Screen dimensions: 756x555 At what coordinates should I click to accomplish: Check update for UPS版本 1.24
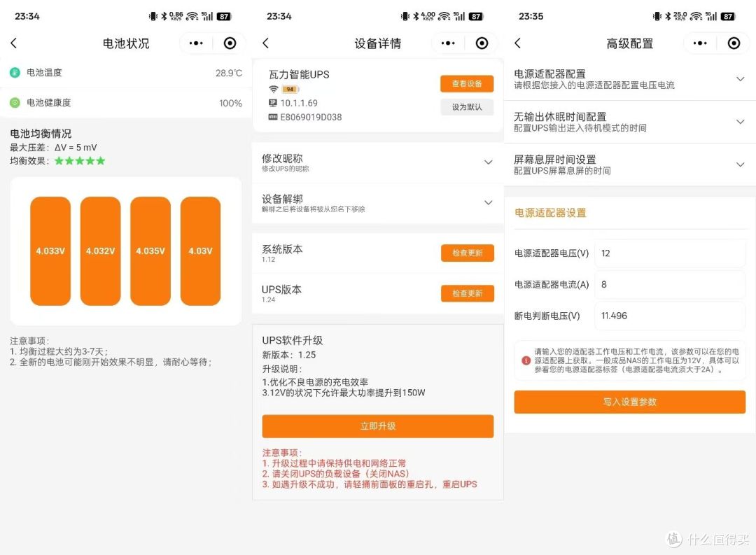467,293
